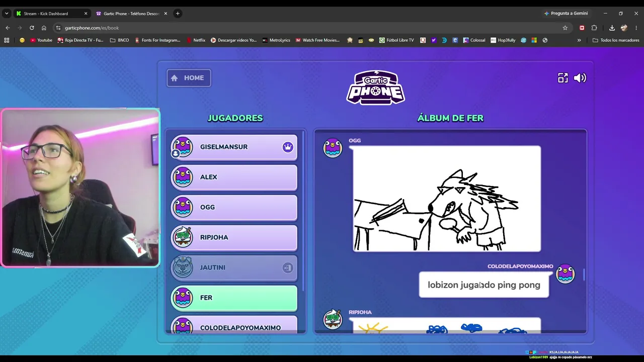Open the werewolf ping pong drawing by OGG
This screenshot has height=362, width=644.
447,199
